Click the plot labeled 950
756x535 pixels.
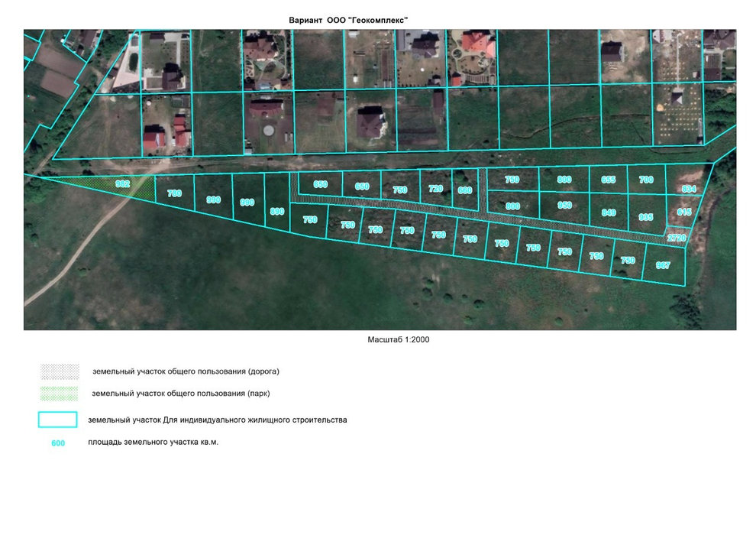tap(564, 206)
